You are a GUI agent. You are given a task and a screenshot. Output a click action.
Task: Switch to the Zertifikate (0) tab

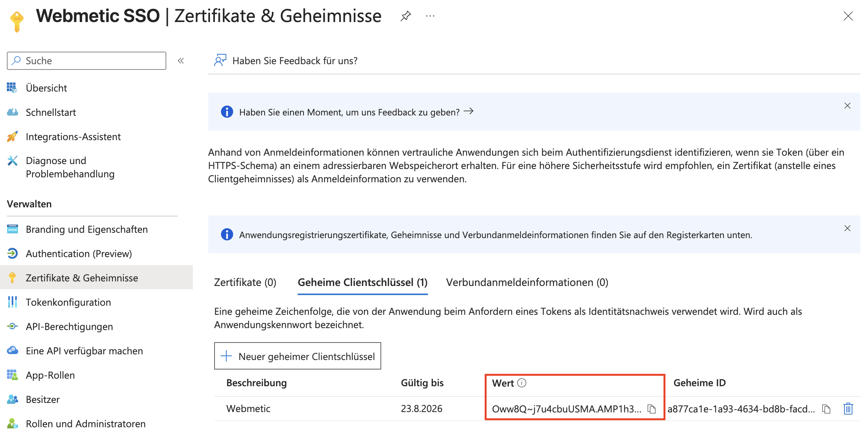(245, 283)
